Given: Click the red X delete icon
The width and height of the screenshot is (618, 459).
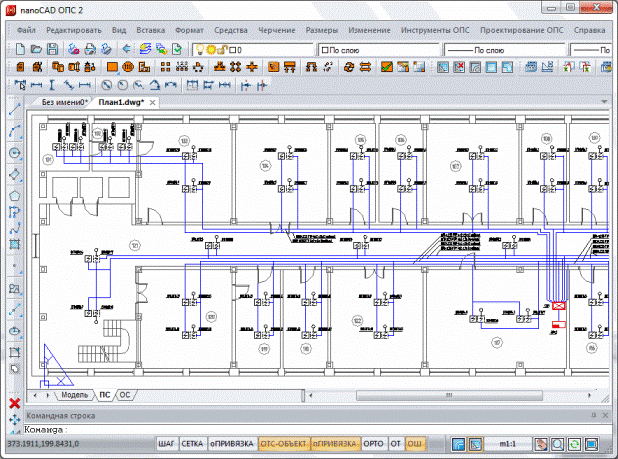Looking at the screenshot, I should pos(15,403).
